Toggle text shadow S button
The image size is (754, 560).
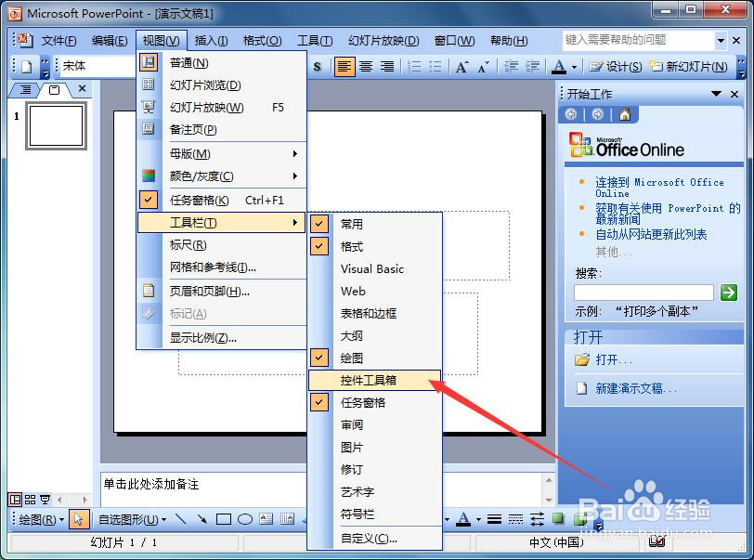click(x=317, y=67)
